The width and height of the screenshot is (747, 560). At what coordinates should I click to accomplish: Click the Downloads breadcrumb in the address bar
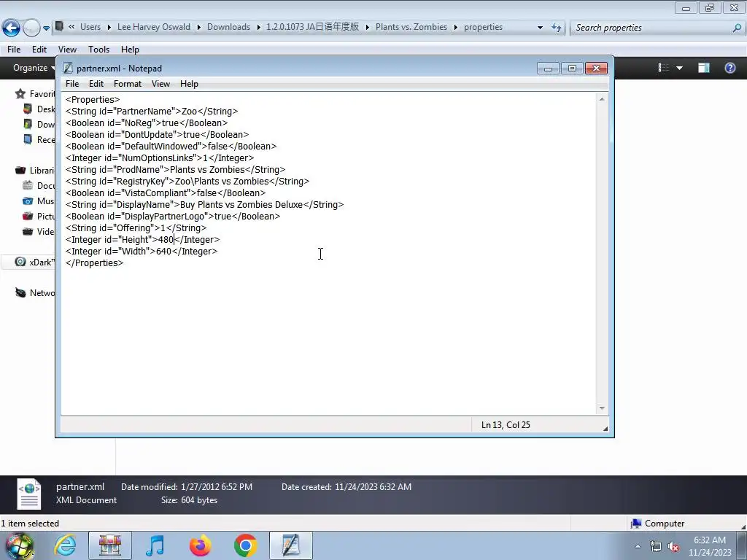(x=228, y=27)
